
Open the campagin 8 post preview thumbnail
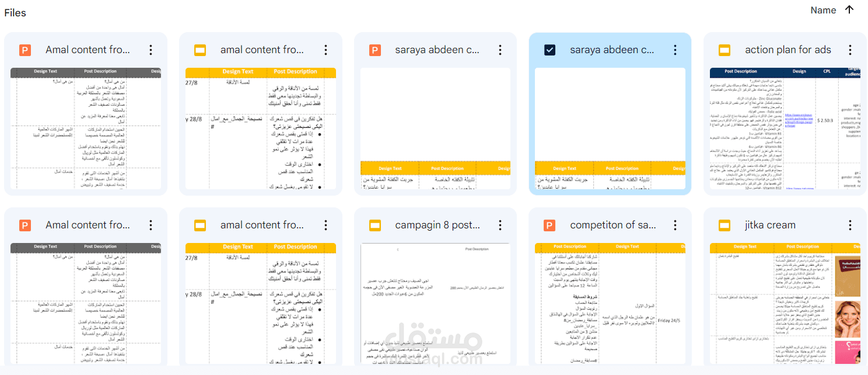pos(435,303)
